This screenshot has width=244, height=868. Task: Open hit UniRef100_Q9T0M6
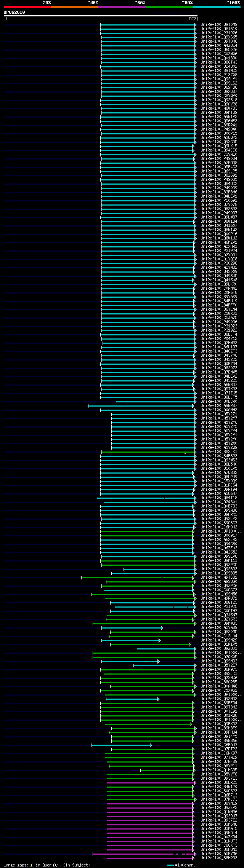(219, 41)
